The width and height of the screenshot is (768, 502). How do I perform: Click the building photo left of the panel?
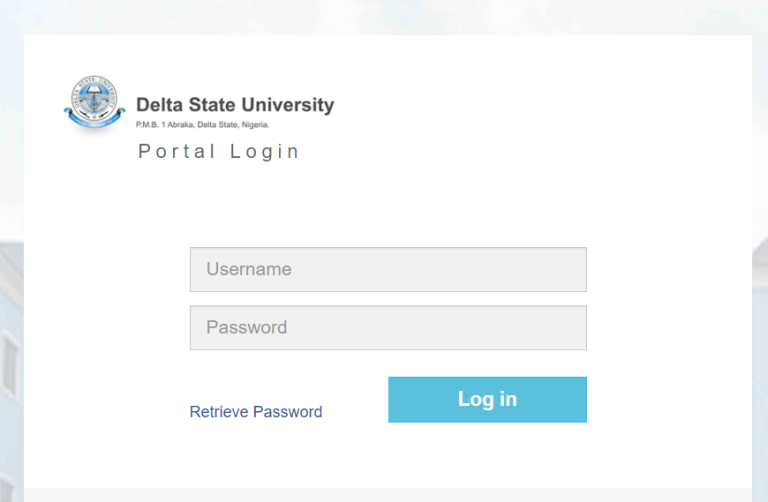pyautogui.click(x=10, y=350)
